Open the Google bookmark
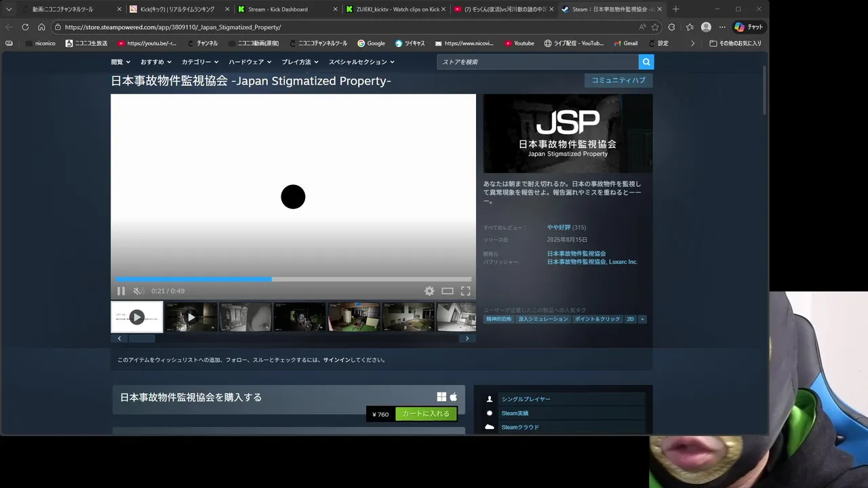Image resolution: width=868 pixels, height=488 pixels. (x=371, y=43)
